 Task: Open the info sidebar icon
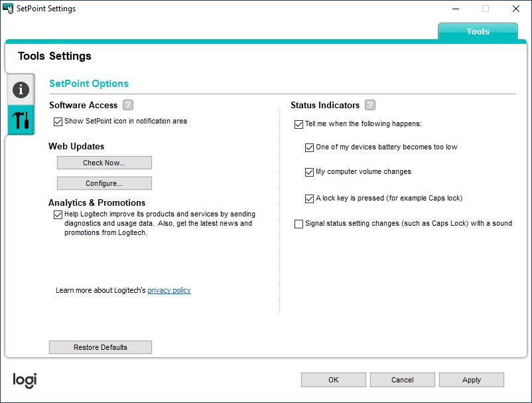click(x=21, y=90)
